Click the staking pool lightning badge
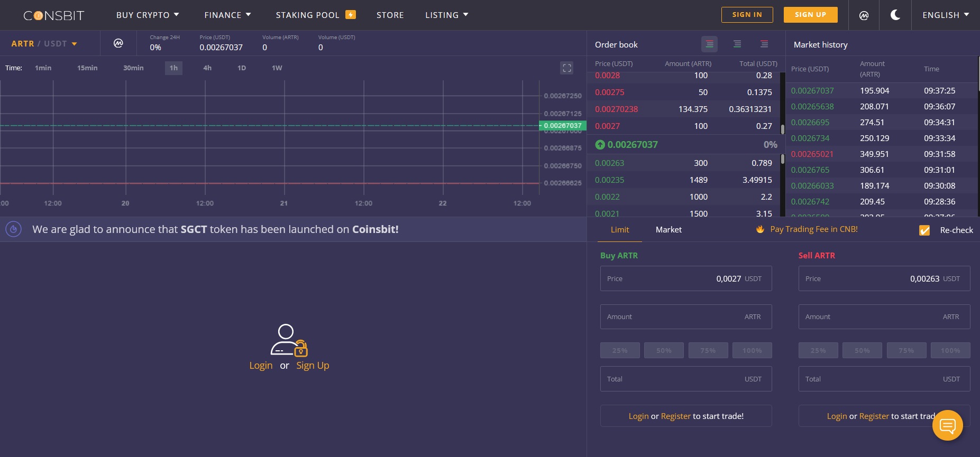 351,15
